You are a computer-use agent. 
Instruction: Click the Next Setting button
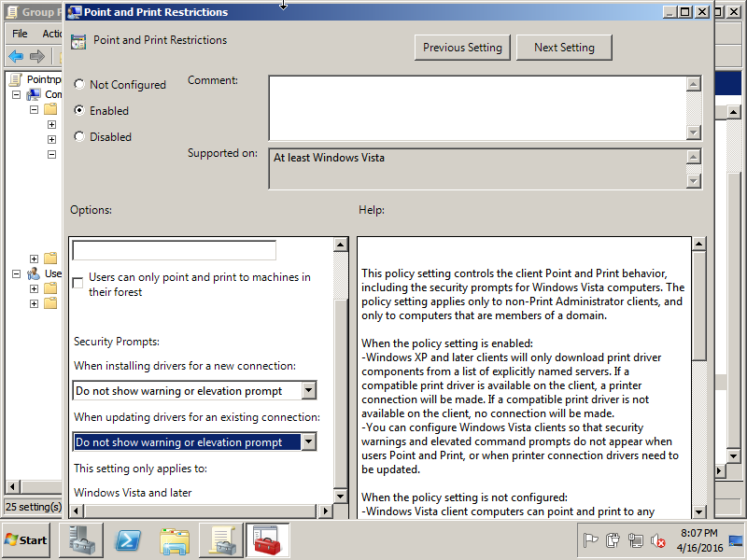(x=564, y=48)
